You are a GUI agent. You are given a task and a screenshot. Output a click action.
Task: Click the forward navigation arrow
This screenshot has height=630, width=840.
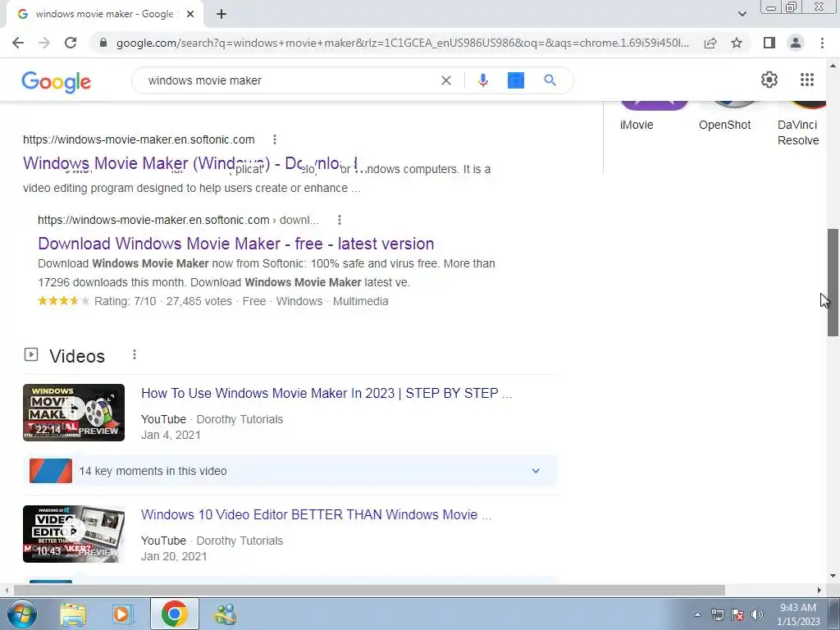click(x=44, y=43)
